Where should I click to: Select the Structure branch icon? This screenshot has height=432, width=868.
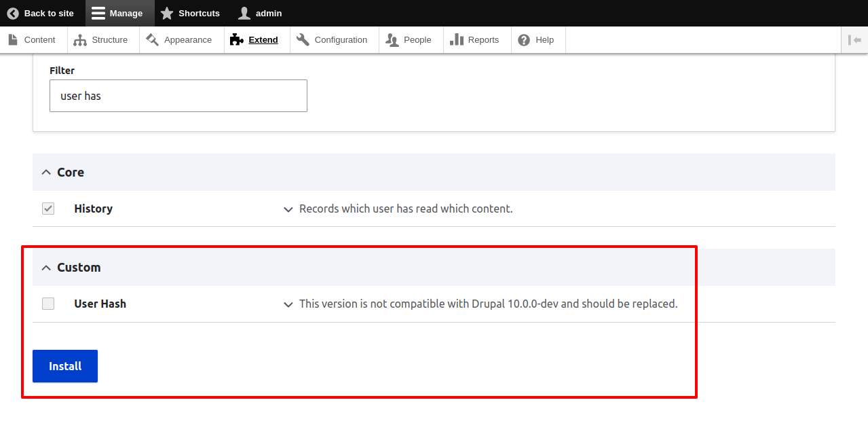(79, 39)
